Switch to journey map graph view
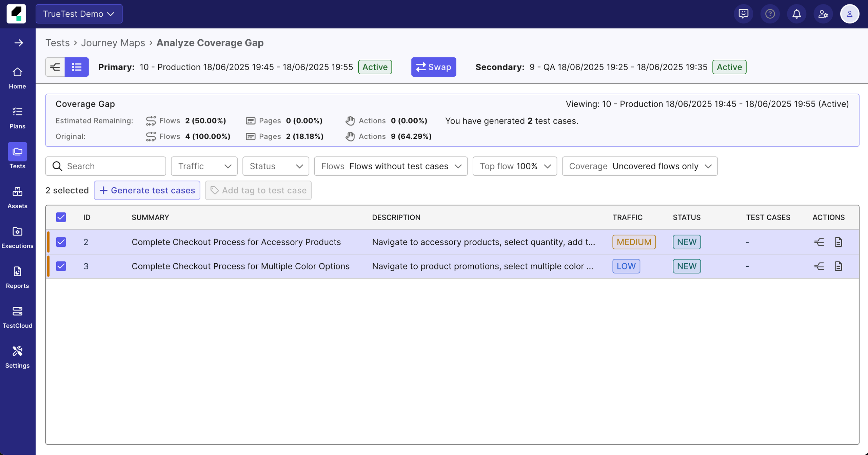868x455 pixels. click(55, 67)
